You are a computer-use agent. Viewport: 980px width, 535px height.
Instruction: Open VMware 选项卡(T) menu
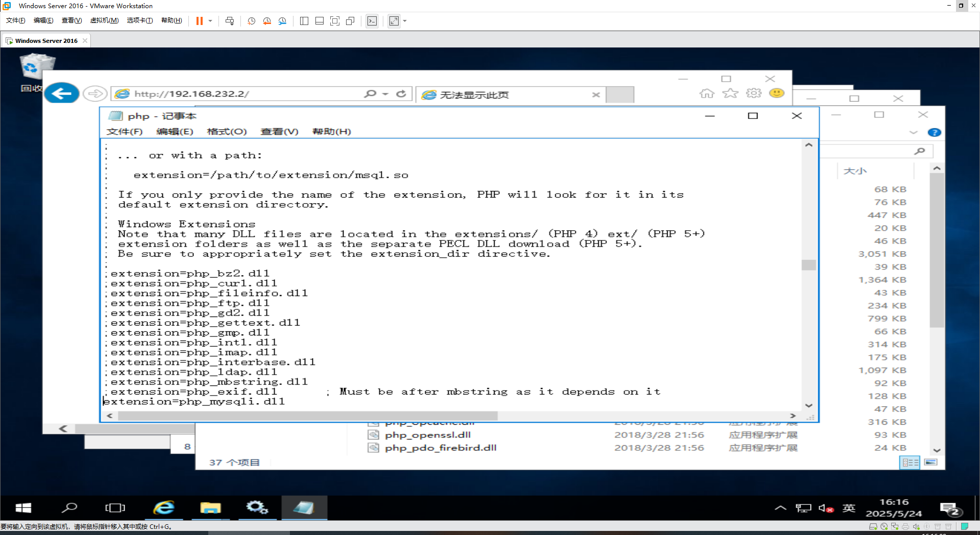pyautogui.click(x=140, y=20)
